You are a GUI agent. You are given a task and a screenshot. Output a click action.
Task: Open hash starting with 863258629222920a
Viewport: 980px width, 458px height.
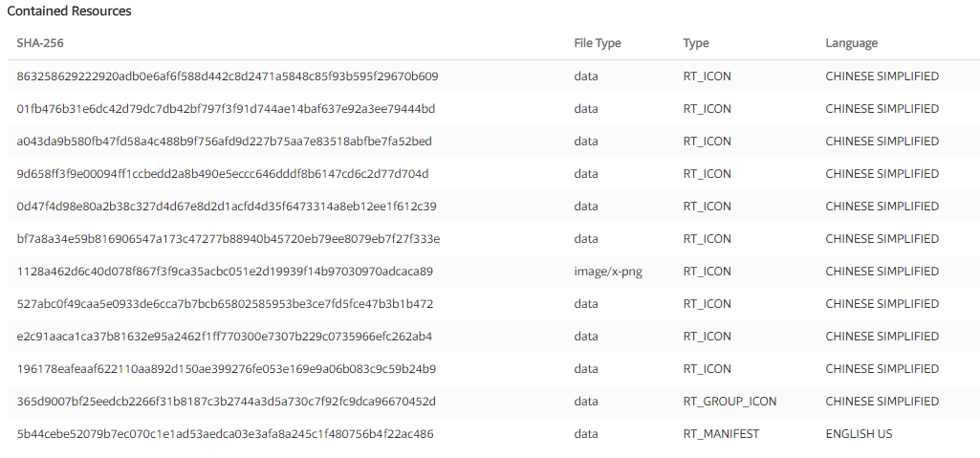point(228,76)
